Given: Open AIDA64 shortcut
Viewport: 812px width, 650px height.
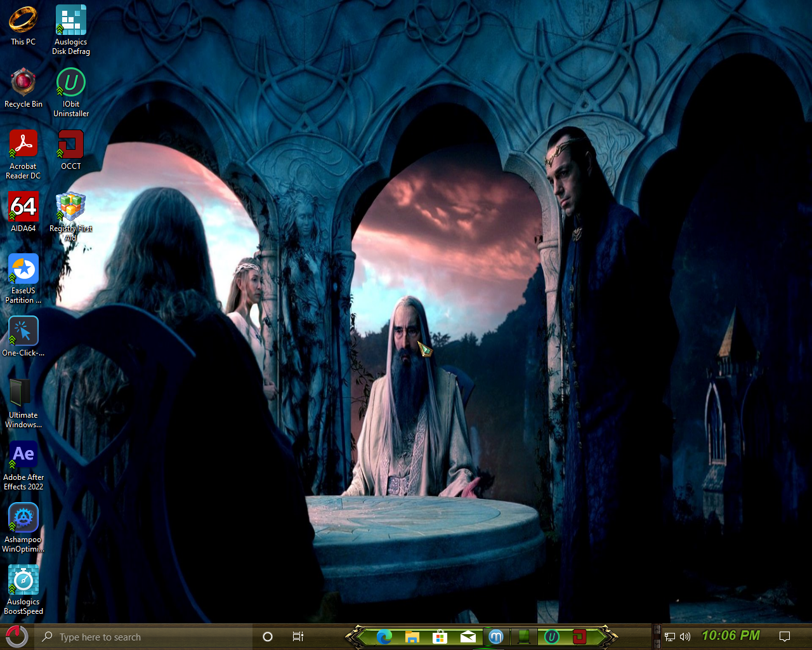Looking at the screenshot, I should (x=23, y=212).
